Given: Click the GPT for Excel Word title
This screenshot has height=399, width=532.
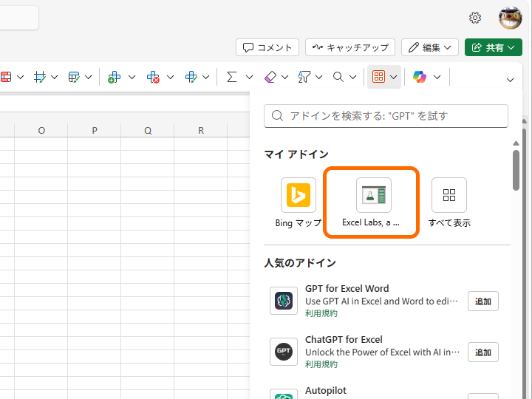Looking at the screenshot, I should click(x=347, y=289).
